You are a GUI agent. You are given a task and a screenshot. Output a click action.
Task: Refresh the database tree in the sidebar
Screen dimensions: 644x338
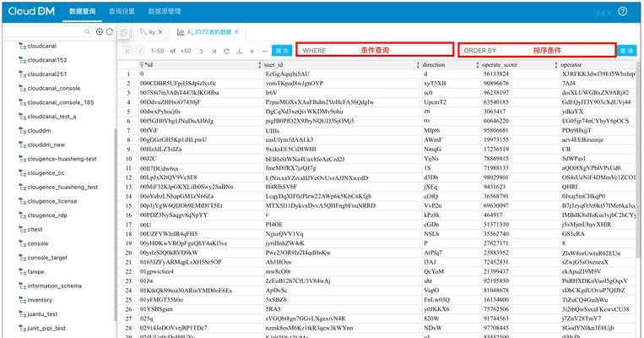coord(109,31)
